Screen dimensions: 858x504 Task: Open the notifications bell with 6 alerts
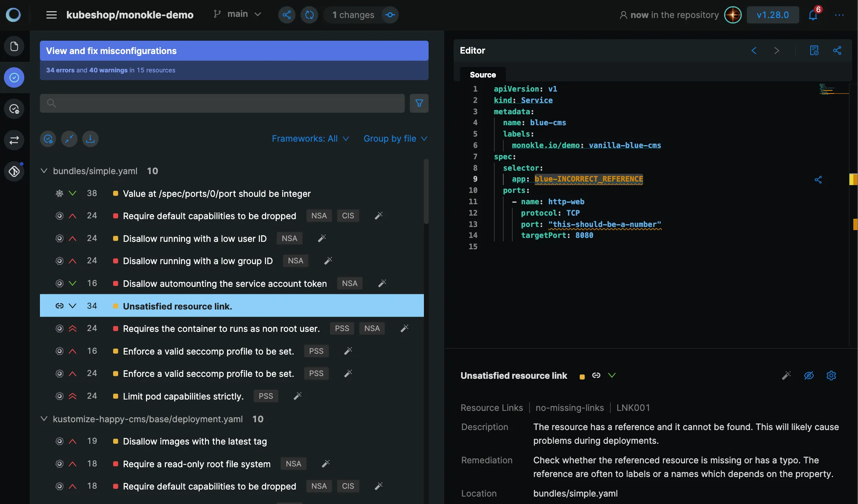(x=813, y=14)
